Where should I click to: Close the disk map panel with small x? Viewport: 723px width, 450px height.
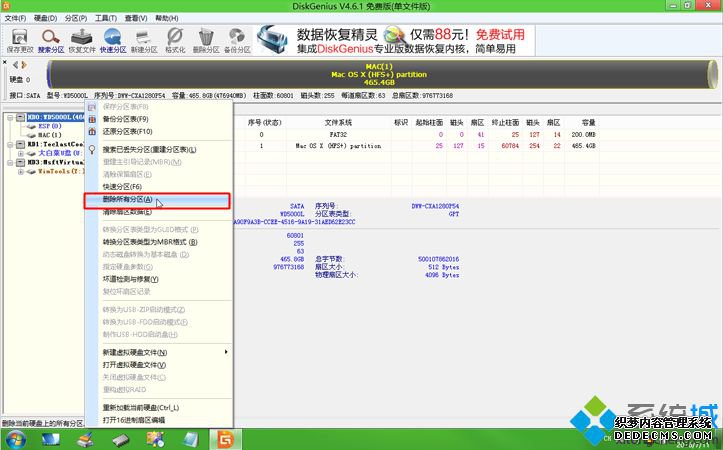coord(5,62)
